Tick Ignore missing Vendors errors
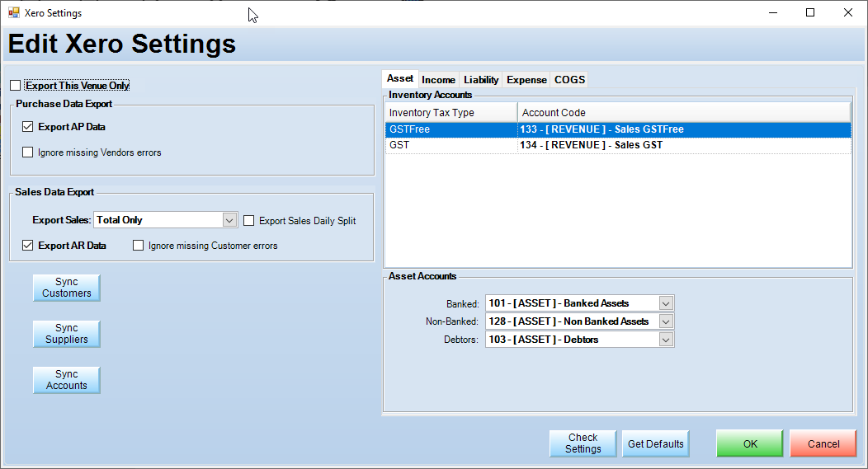Image resolution: width=868 pixels, height=469 pixels. pos(28,152)
